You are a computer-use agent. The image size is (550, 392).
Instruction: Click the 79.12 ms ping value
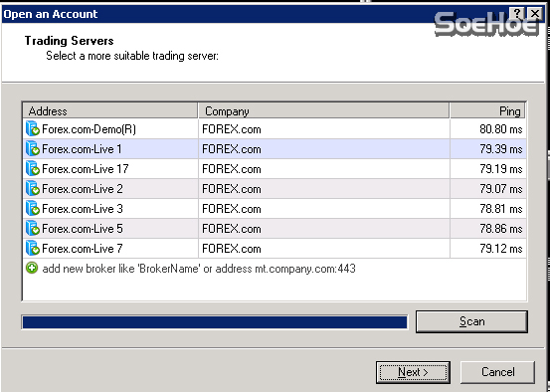[x=501, y=250]
